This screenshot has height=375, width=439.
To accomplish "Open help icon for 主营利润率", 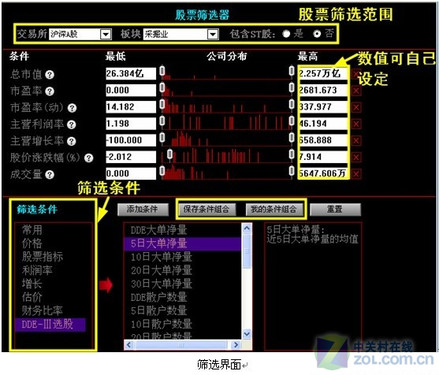I will tap(71, 125).
